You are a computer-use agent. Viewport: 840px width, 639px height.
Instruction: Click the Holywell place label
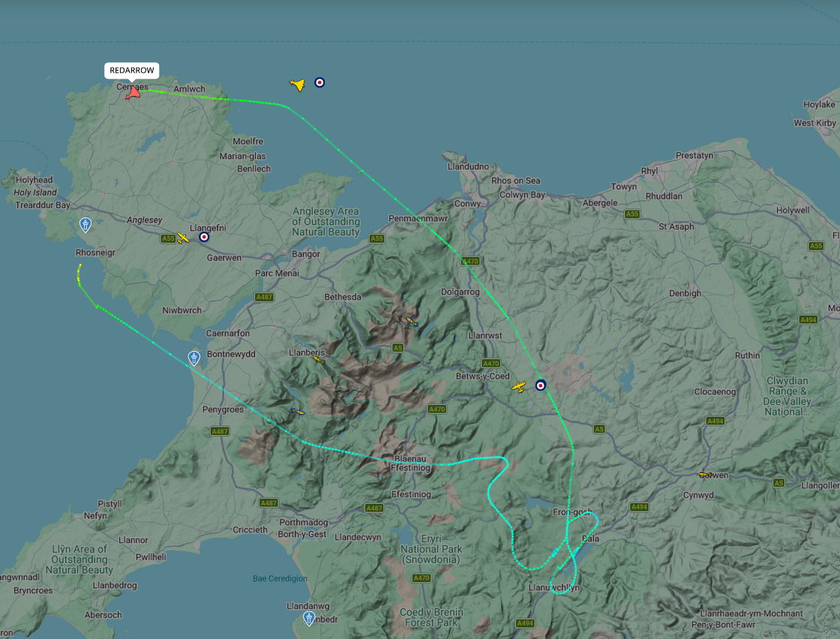pyautogui.click(x=793, y=210)
